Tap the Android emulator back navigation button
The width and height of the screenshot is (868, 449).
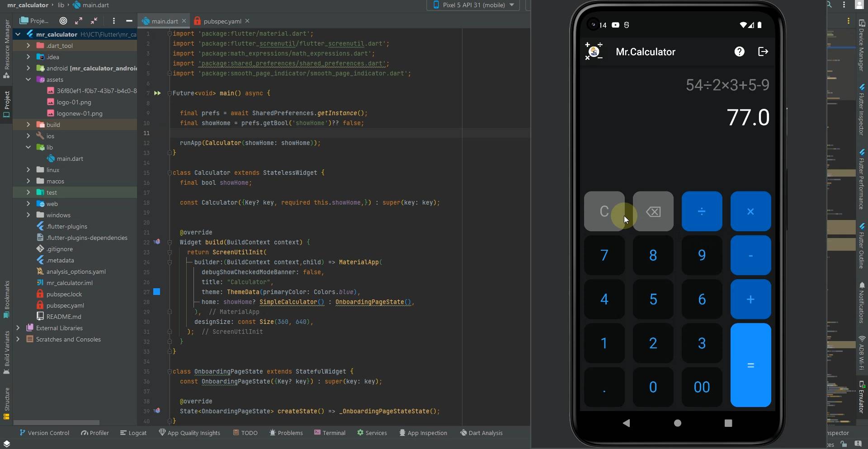coord(626,423)
